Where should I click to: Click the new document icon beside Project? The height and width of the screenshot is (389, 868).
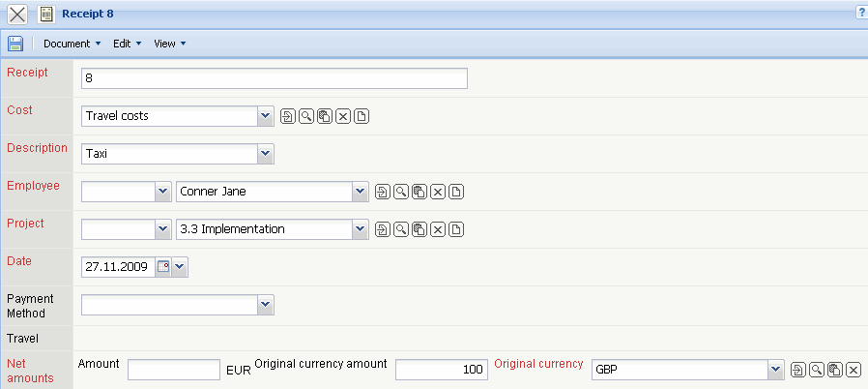click(x=456, y=229)
